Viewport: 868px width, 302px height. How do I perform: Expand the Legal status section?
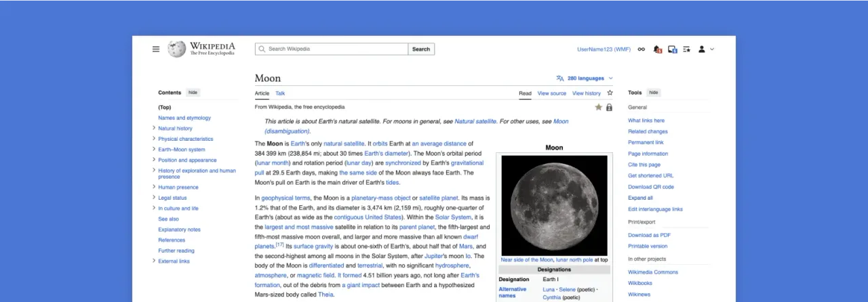point(154,198)
